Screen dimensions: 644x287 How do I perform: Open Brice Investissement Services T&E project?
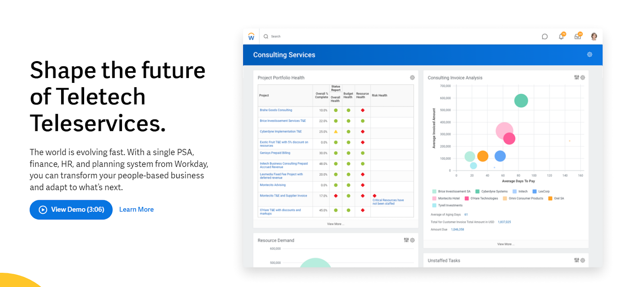pos(283,121)
